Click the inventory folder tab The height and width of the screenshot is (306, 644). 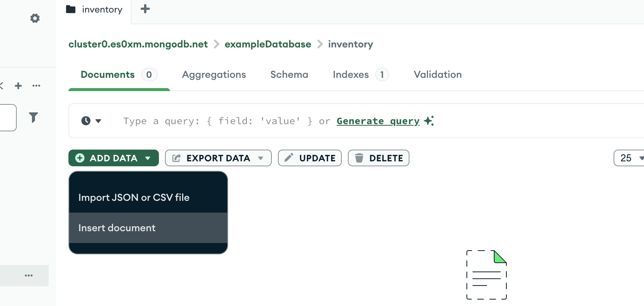point(94,9)
